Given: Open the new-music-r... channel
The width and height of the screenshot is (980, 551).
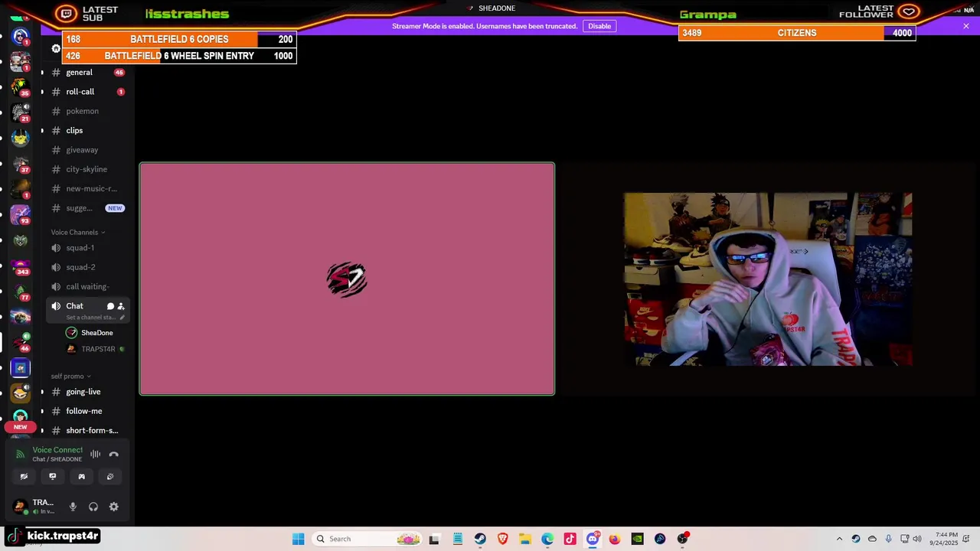Looking at the screenshot, I should click(87, 189).
